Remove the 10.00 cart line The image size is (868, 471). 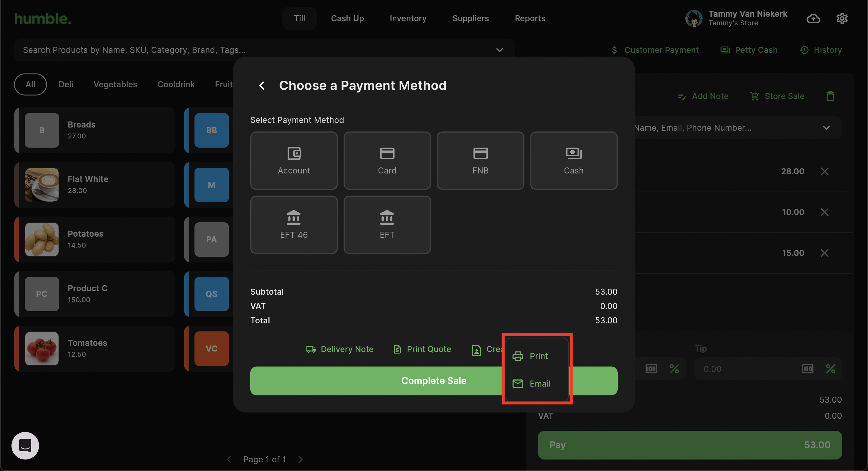[x=825, y=212]
